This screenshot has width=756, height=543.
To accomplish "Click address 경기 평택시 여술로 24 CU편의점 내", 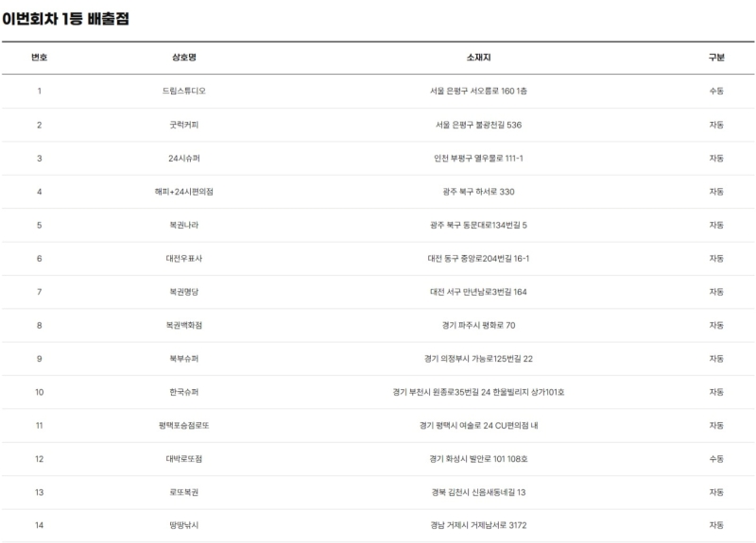I will (x=478, y=426).
